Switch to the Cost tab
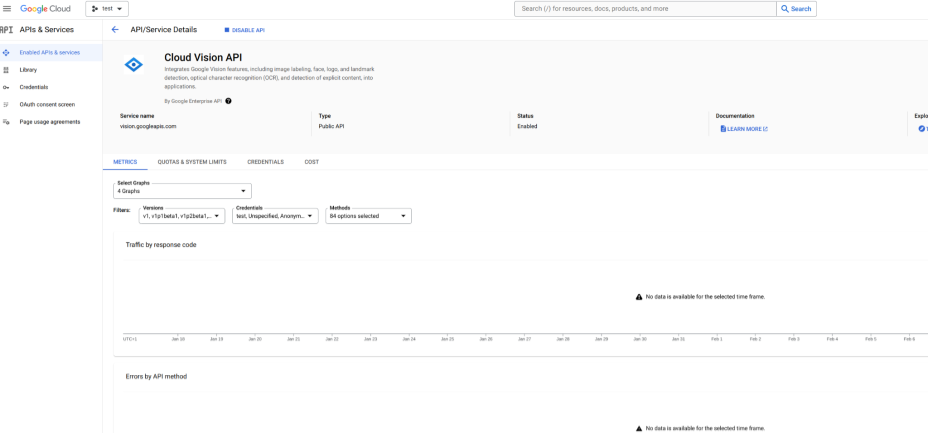This screenshot has width=928, height=433. coord(312,161)
